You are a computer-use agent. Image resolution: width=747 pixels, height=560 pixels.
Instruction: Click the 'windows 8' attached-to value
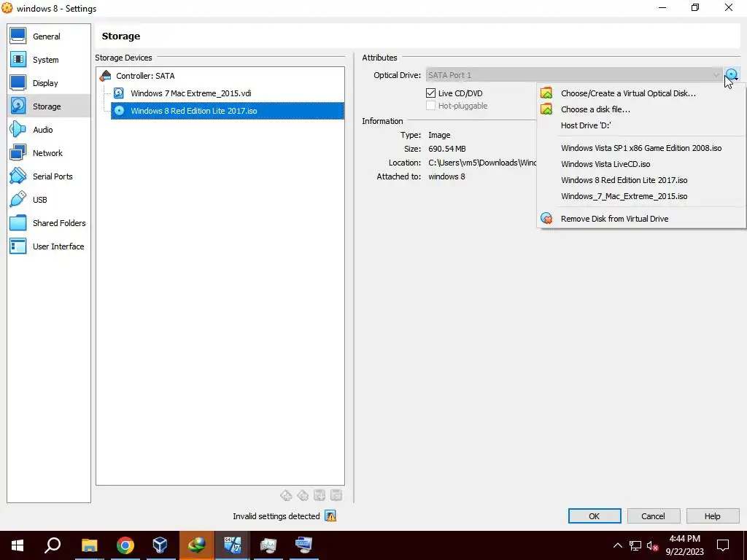[x=446, y=176]
